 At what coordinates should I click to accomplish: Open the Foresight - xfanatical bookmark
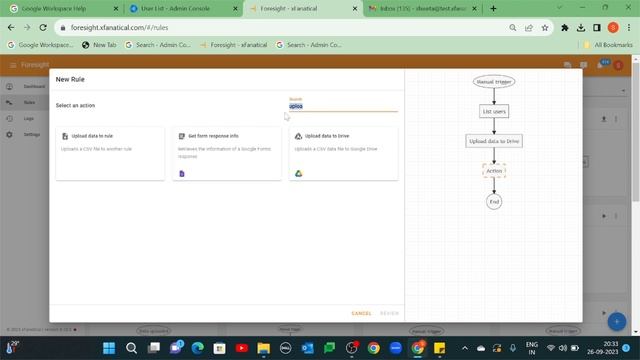[233, 45]
